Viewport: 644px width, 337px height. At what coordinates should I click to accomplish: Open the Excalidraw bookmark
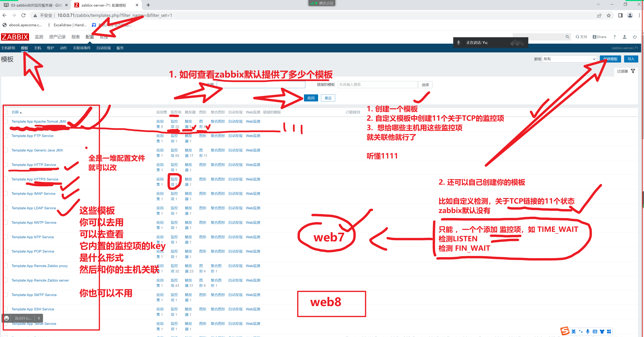[x=67, y=25]
